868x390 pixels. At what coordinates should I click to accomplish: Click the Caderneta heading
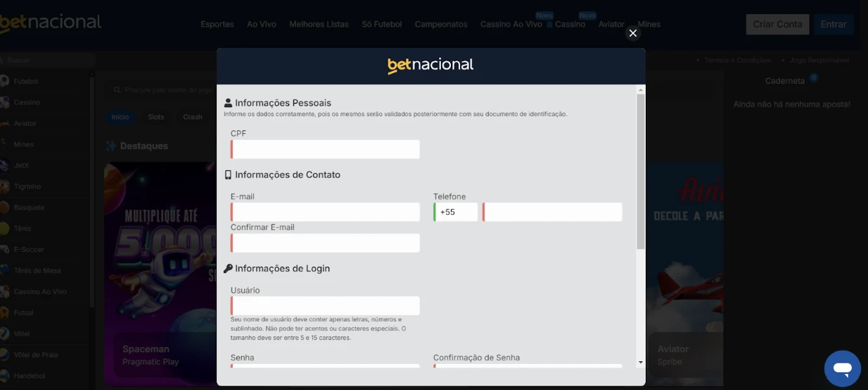click(785, 81)
